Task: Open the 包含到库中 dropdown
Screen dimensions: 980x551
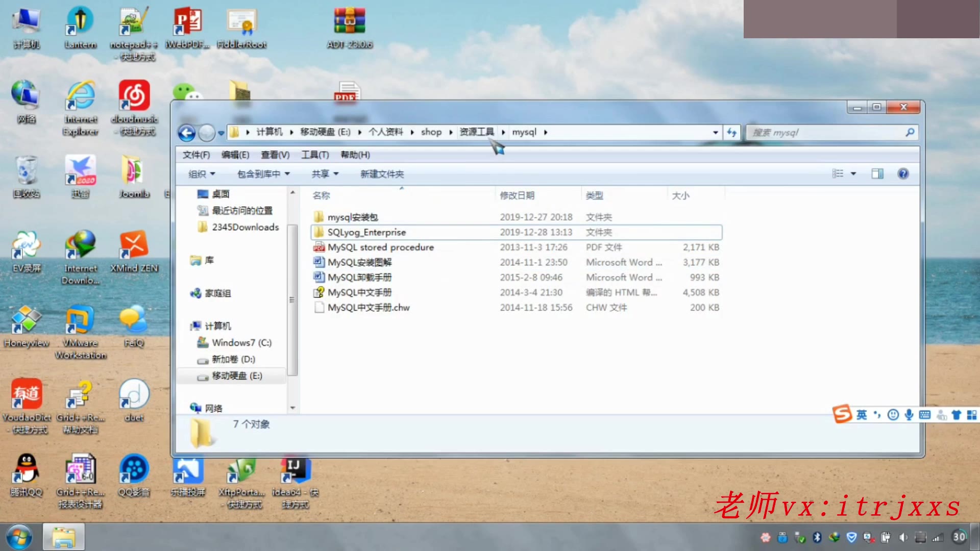Action: pos(263,174)
